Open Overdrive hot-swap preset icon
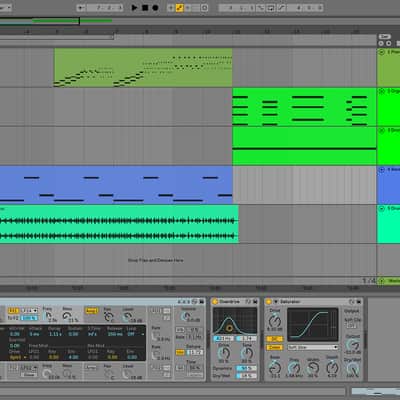This screenshot has height=400, width=400. [x=248, y=302]
